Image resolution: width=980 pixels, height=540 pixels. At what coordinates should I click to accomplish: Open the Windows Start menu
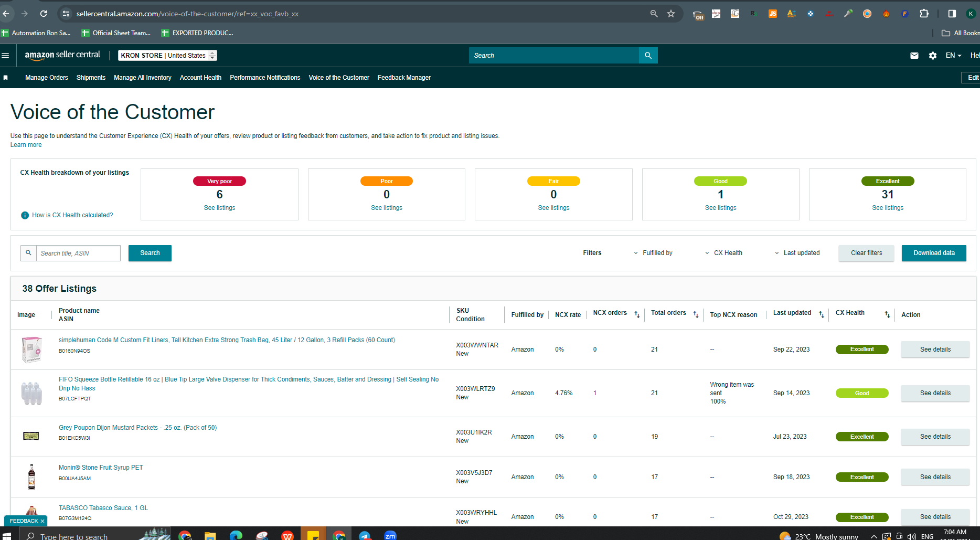coord(7,535)
